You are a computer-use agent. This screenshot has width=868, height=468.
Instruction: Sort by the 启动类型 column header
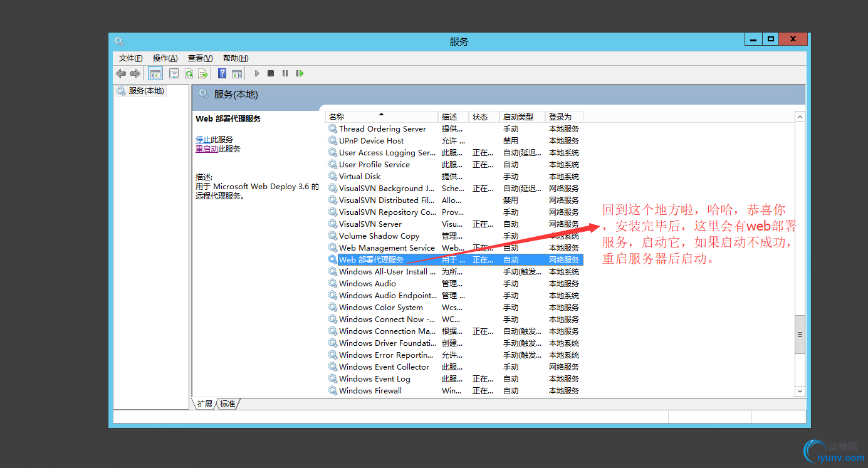click(x=523, y=117)
